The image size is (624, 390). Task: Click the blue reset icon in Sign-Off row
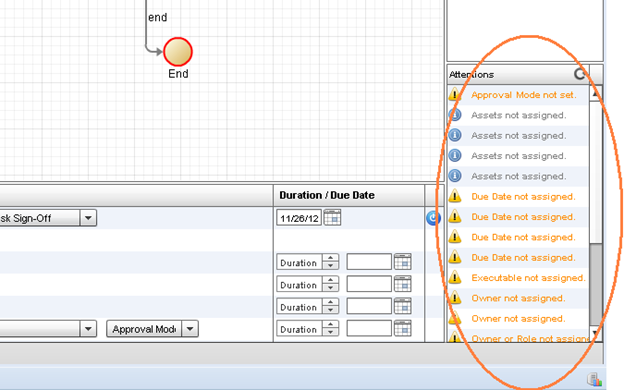click(433, 218)
